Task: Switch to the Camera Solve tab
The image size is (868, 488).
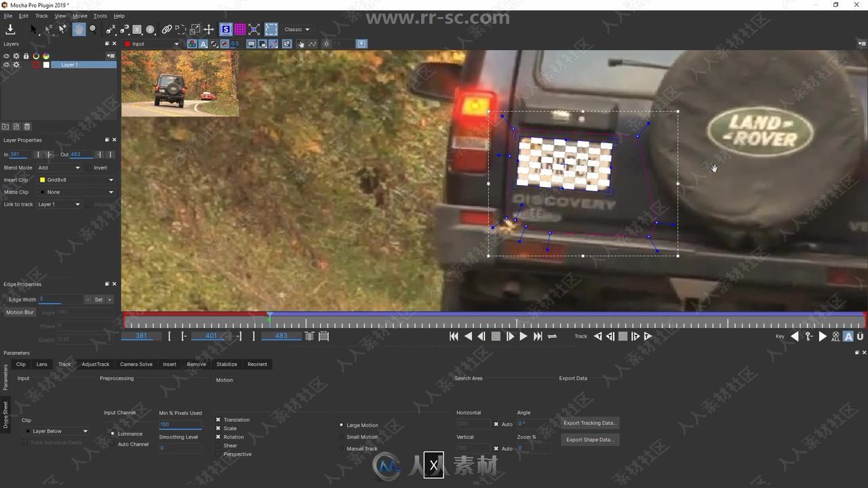Action: pyautogui.click(x=136, y=364)
